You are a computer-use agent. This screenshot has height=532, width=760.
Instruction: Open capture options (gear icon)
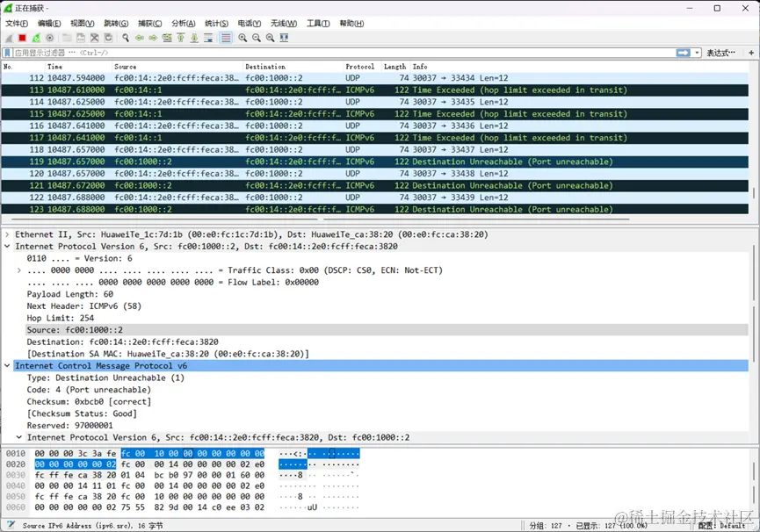[x=50, y=38]
